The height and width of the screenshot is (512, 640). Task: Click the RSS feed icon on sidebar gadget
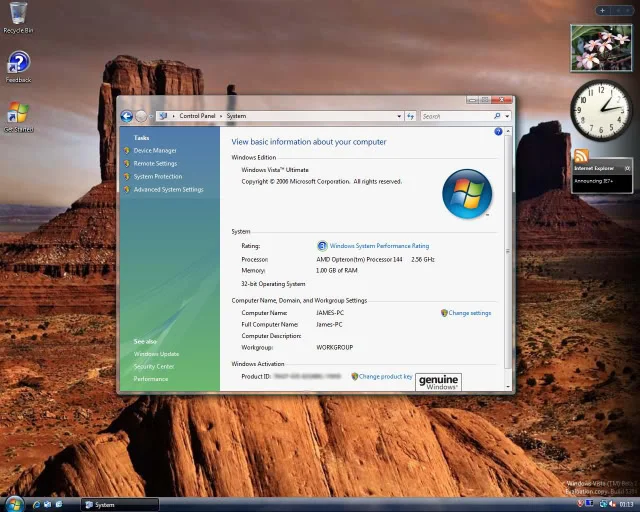[x=581, y=156]
